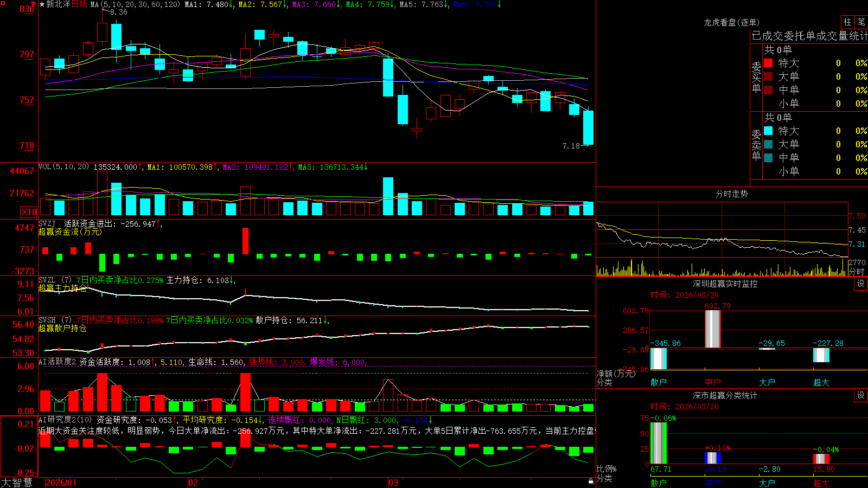Click the 03 month marker on timeline
868x488 pixels.
[393, 483]
